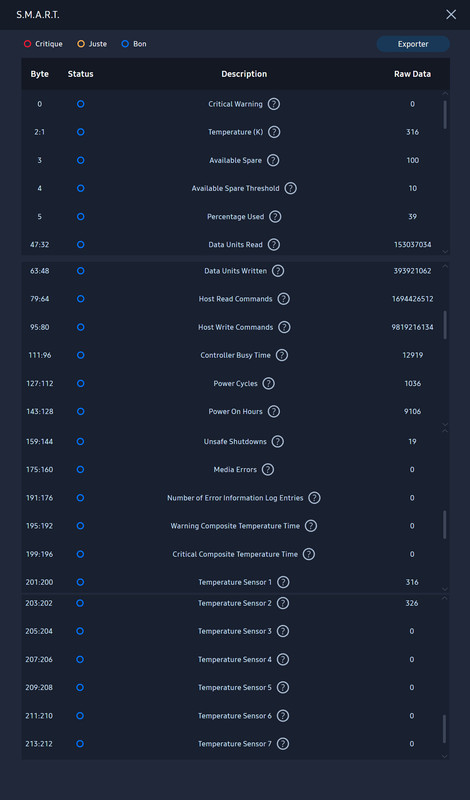
Task: Click help icon beside Media Errors
Action: click(x=268, y=469)
